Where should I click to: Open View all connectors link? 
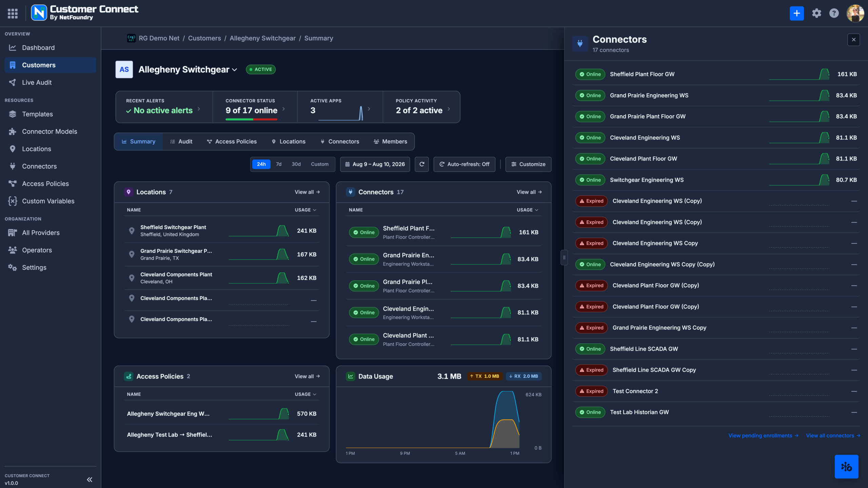(x=833, y=436)
